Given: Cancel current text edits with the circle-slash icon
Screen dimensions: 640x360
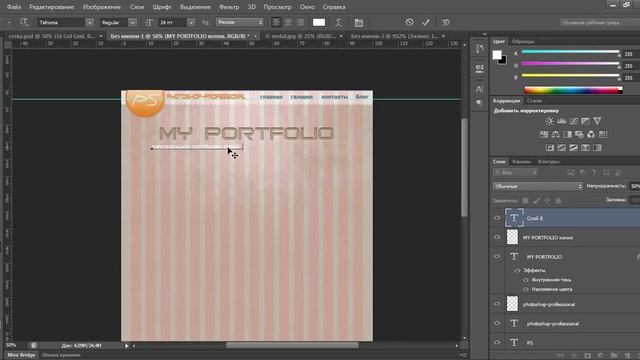Looking at the screenshot, I should (409, 22).
